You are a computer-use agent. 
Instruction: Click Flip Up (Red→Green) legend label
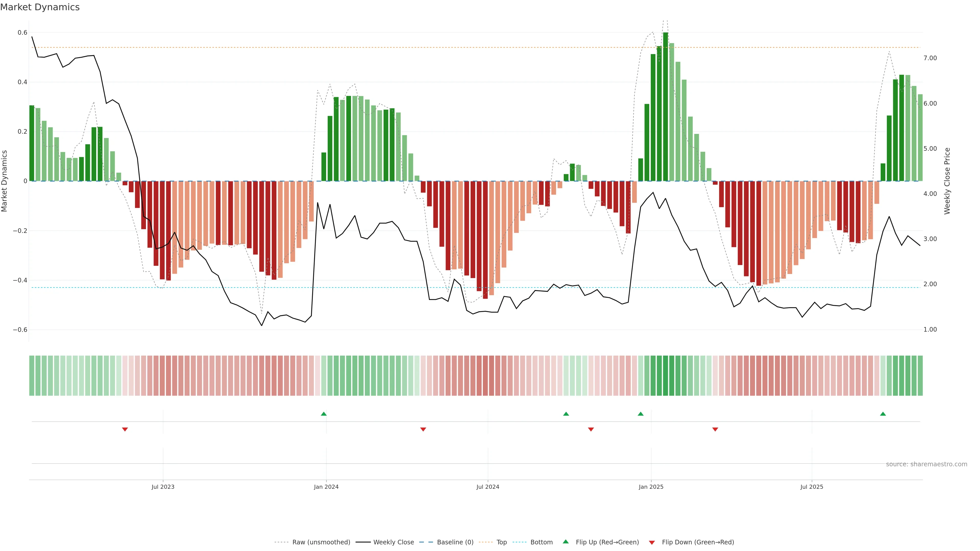tap(607, 542)
